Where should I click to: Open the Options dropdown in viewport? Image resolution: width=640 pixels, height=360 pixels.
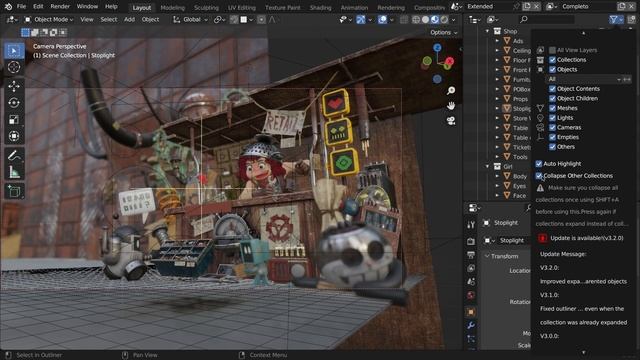444,32
